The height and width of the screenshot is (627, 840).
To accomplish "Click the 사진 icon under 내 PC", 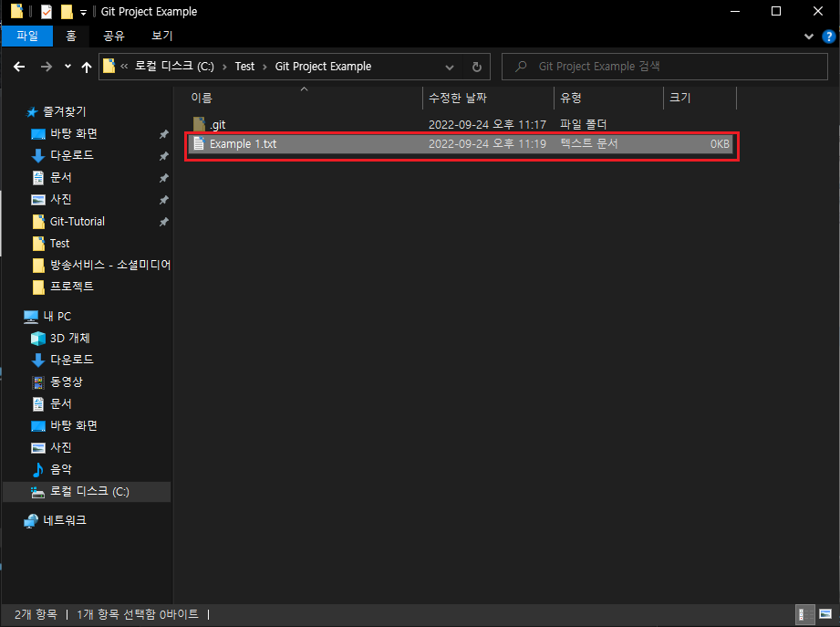I will tap(38, 447).
